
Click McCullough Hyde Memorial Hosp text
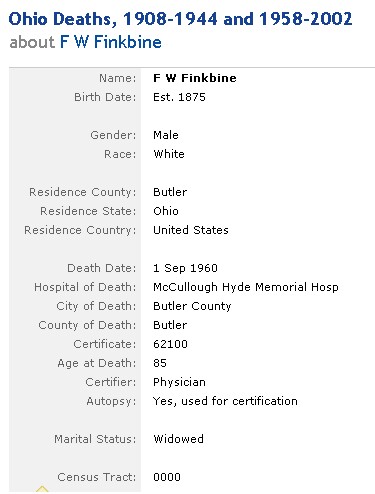coord(246,287)
